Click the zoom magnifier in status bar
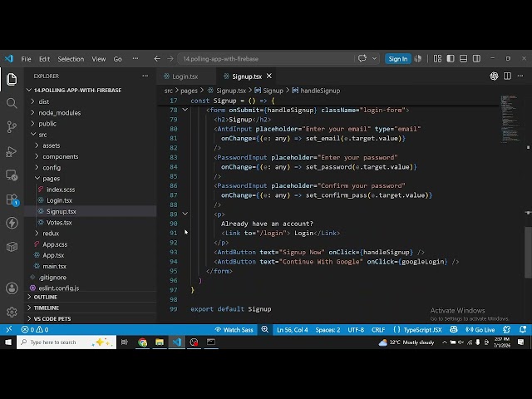Screen dimensions: 532x399 click(x=265, y=329)
